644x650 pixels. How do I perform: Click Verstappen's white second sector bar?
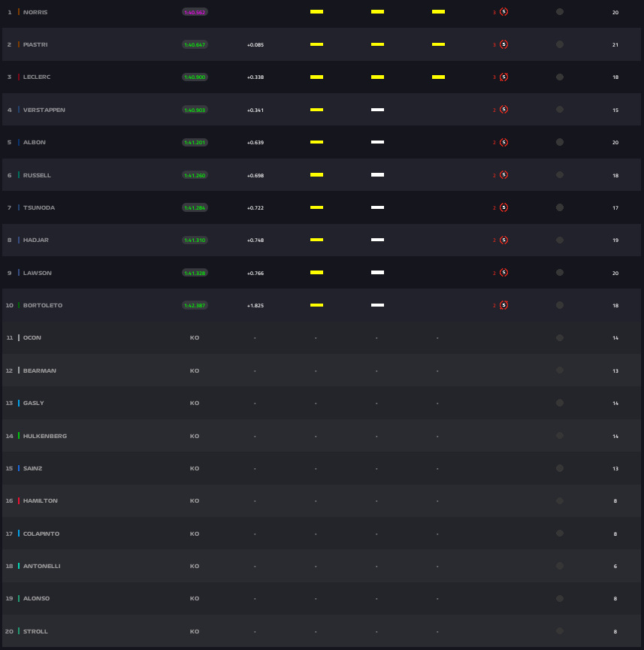click(x=377, y=110)
